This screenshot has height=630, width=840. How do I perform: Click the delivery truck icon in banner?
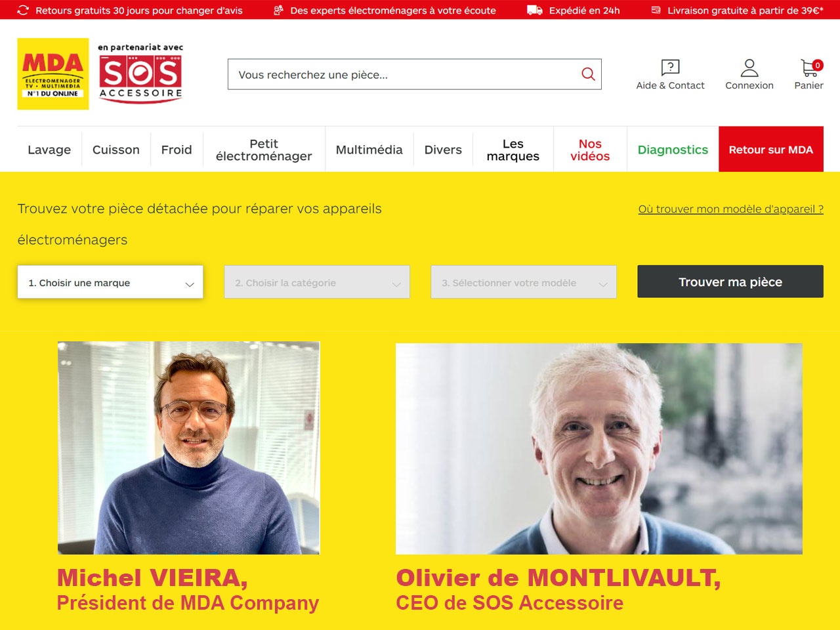[x=535, y=10]
